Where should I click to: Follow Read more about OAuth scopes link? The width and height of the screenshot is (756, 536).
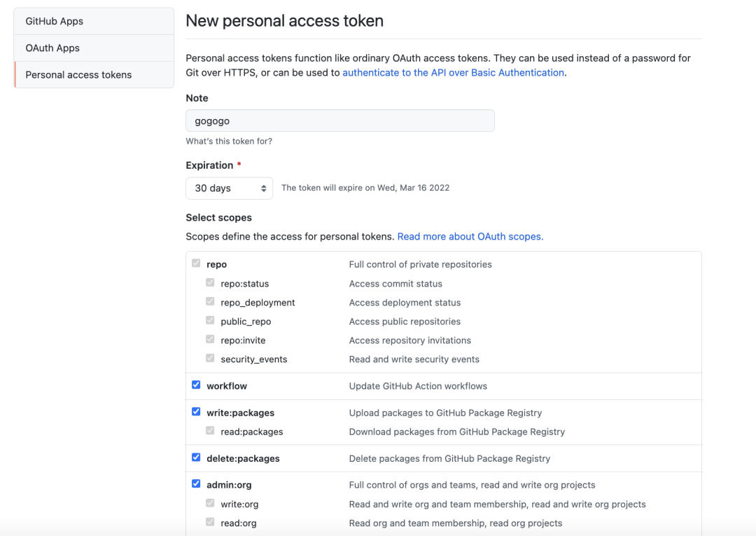click(x=470, y=236)
